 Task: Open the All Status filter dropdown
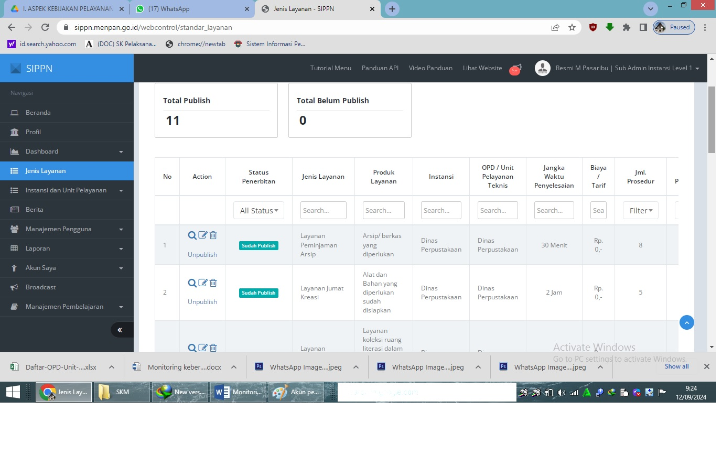pos(259,210)
